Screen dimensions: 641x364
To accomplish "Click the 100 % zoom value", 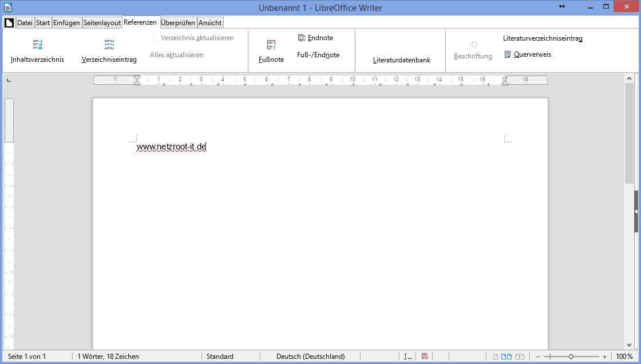I will point(624,356).
